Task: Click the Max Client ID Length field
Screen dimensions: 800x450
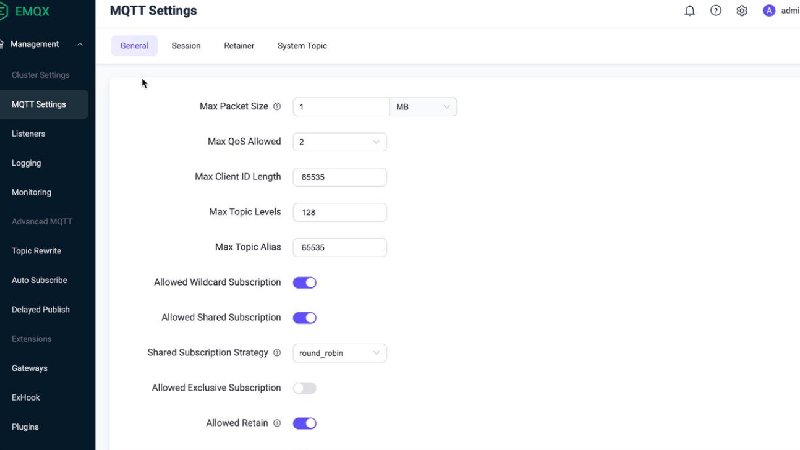Action: pos(339,177)
